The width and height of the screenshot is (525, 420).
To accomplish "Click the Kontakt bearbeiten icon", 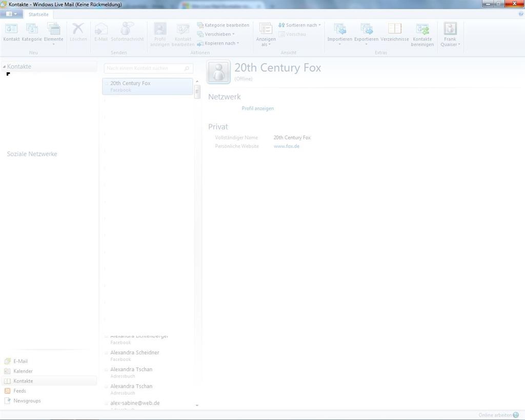I will (183, 29).
